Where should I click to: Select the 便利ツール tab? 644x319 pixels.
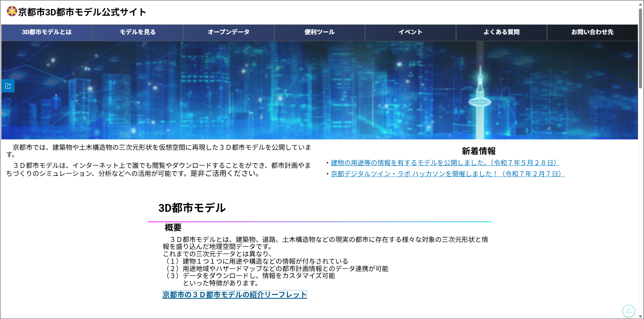319,32
